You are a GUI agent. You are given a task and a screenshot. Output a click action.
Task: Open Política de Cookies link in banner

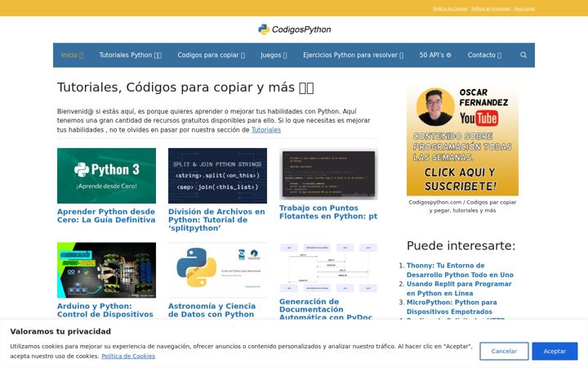[x=128, y=356]
